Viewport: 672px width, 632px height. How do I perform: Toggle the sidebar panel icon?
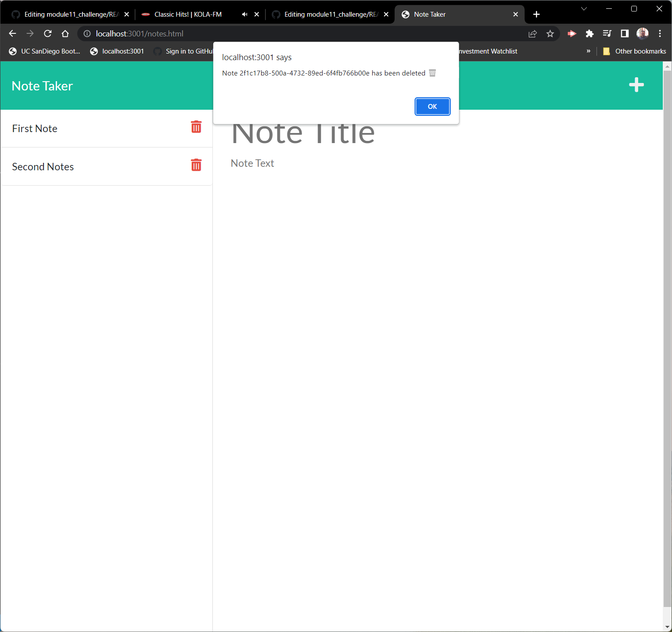625,33
